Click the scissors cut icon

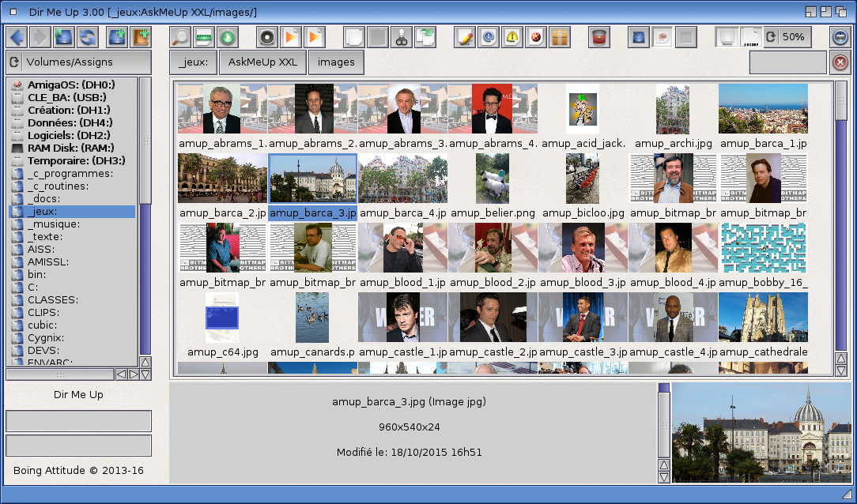tap(402, 37)
